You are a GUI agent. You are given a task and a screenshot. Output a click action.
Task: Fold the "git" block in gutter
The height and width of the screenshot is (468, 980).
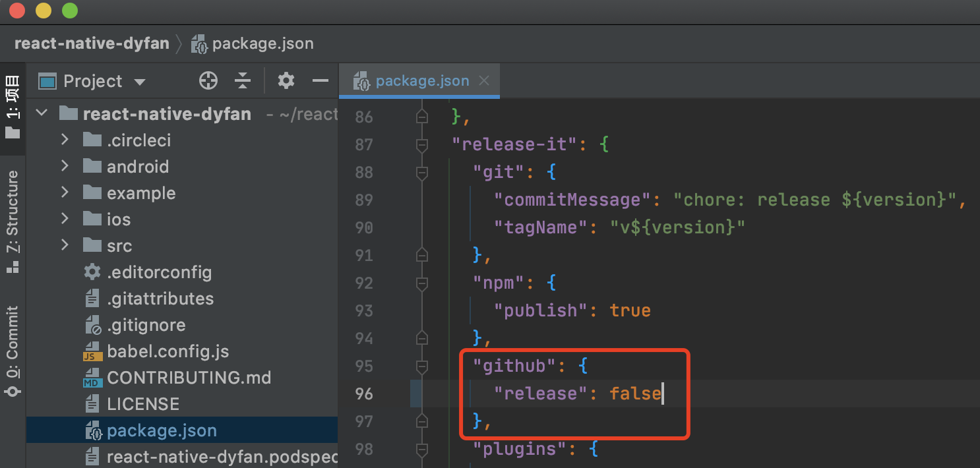tap(422, 172)
